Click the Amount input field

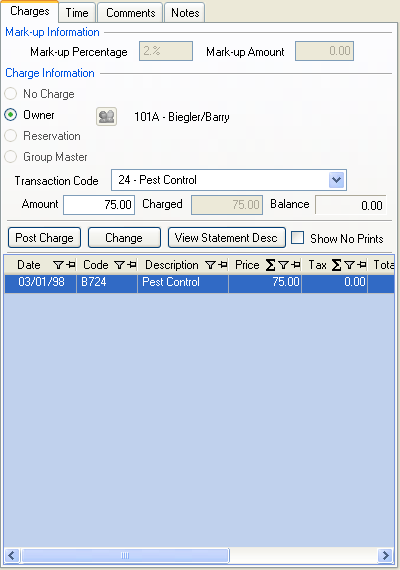[x=99, y=205]
